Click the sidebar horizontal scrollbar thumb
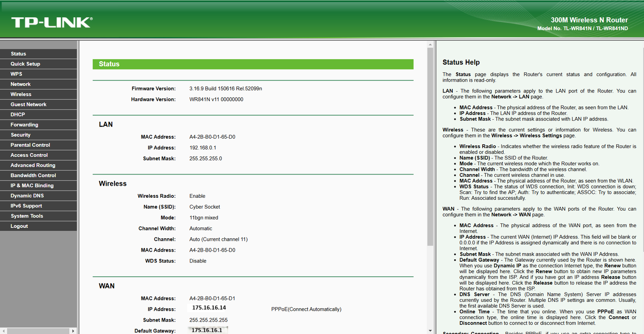 [38, 331]
